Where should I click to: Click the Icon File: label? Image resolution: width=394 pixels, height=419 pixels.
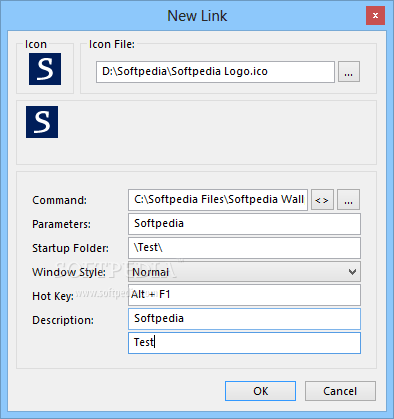point(112,44)
